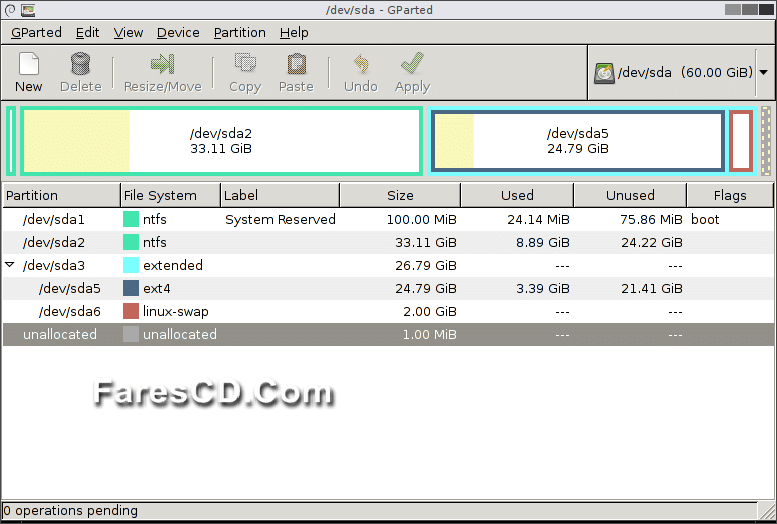Click the Undo last operation icon
777x524 pixels.
[x=361, y=64]
